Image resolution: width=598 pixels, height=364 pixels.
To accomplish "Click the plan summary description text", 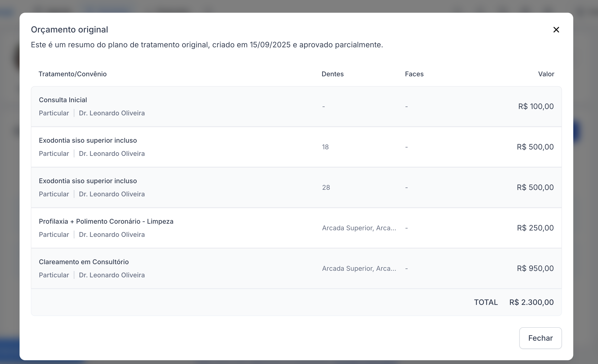I will [207, 45].
